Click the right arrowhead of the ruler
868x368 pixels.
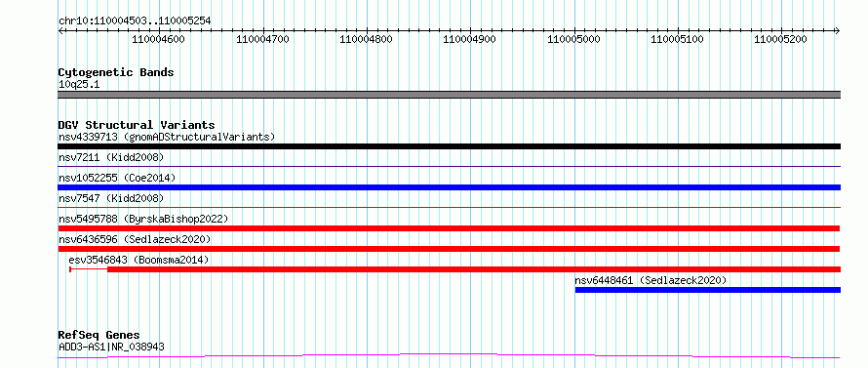[x=838, y=30]
